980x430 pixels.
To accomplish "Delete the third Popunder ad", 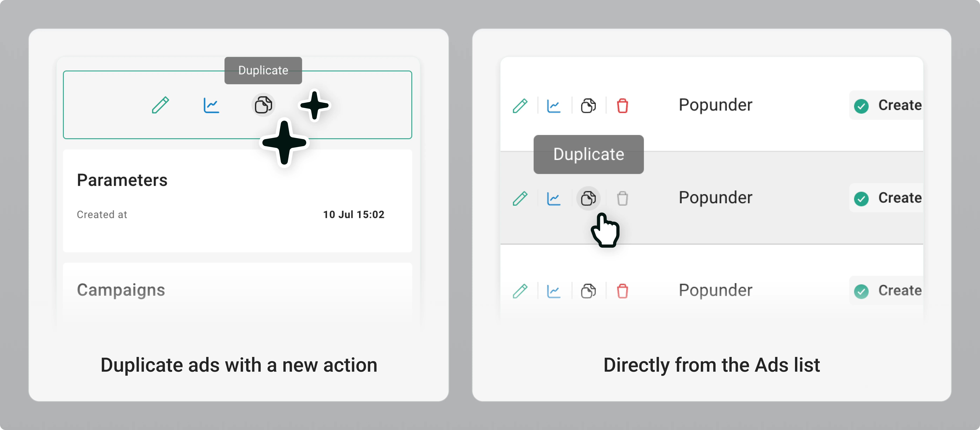I will [622, 291].
